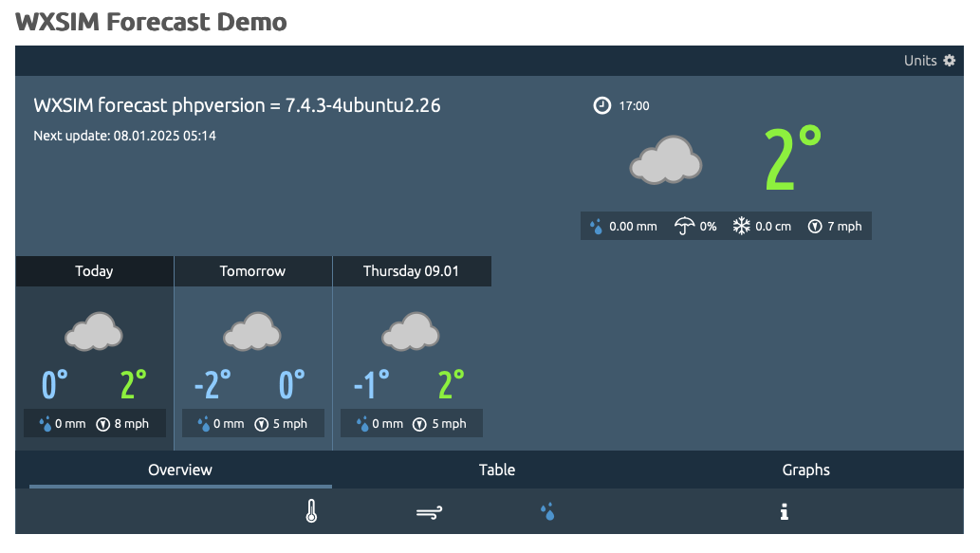Click the 0.0 cm snow value
The image size is (980, 553).
(773, 226)
